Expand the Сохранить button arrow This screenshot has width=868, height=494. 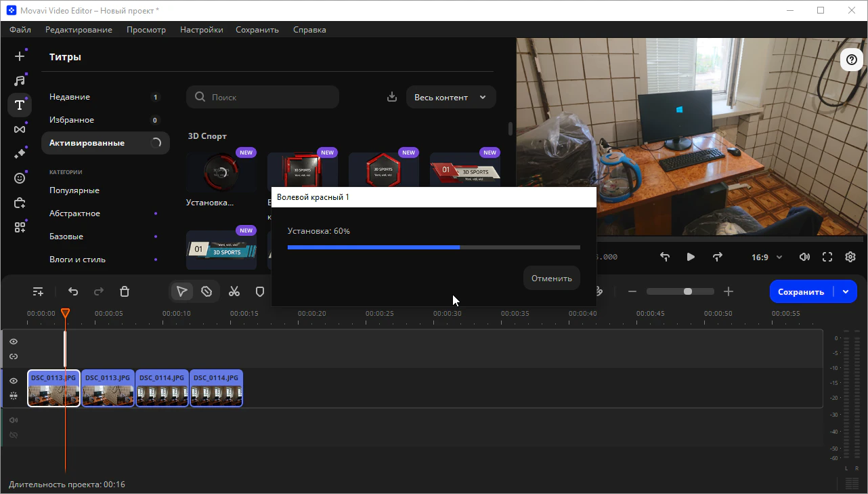coord(846,291)
